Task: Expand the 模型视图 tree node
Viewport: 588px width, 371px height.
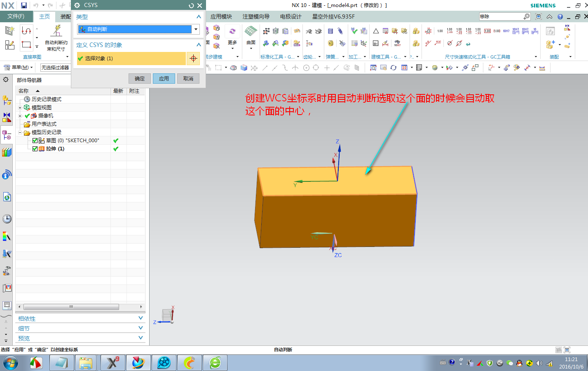Action: [20, 108]
